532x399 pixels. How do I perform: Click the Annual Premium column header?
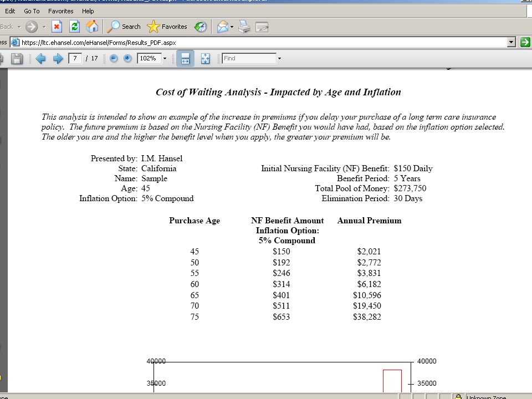tap(369, 221)
